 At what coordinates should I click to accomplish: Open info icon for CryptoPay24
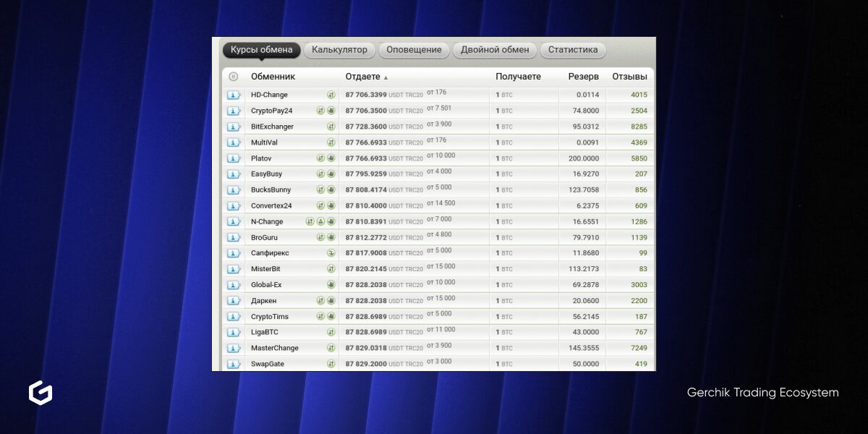pyautogui.click(x=233, y=111)
